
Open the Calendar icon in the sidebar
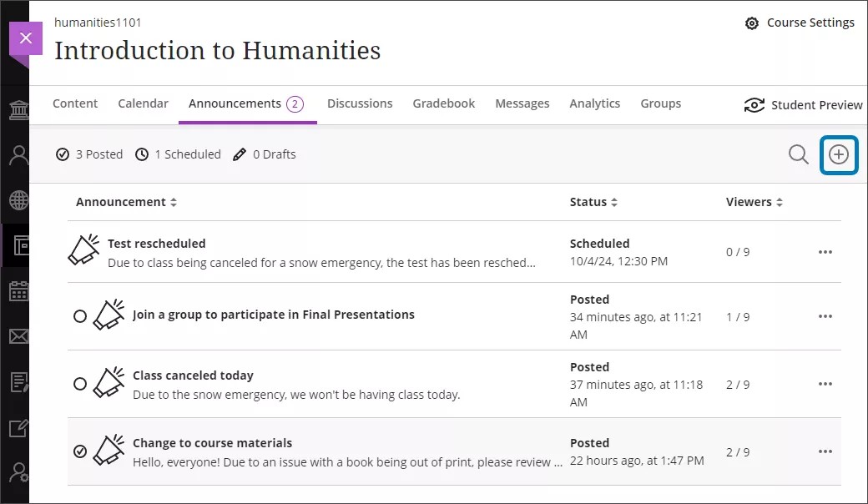[x=18, y=290]
